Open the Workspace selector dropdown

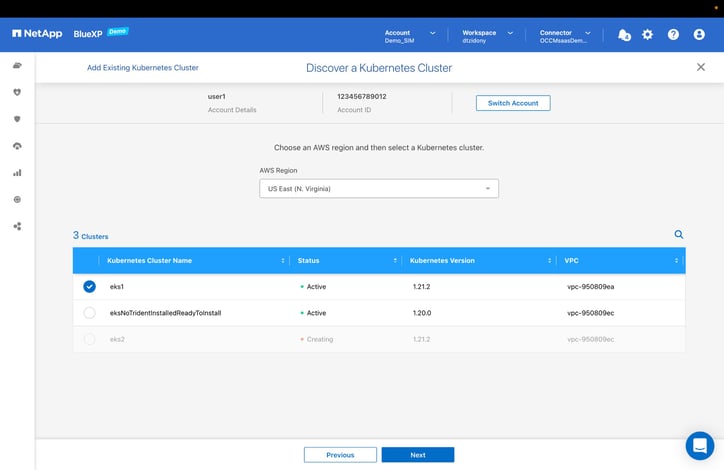(x=486, y=34)
